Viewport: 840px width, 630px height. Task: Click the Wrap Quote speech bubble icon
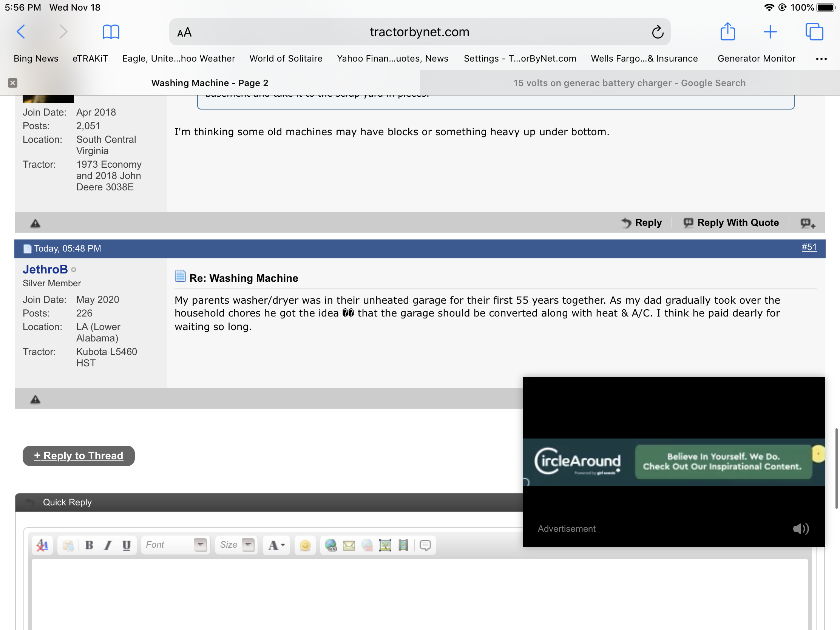(425, 546)
